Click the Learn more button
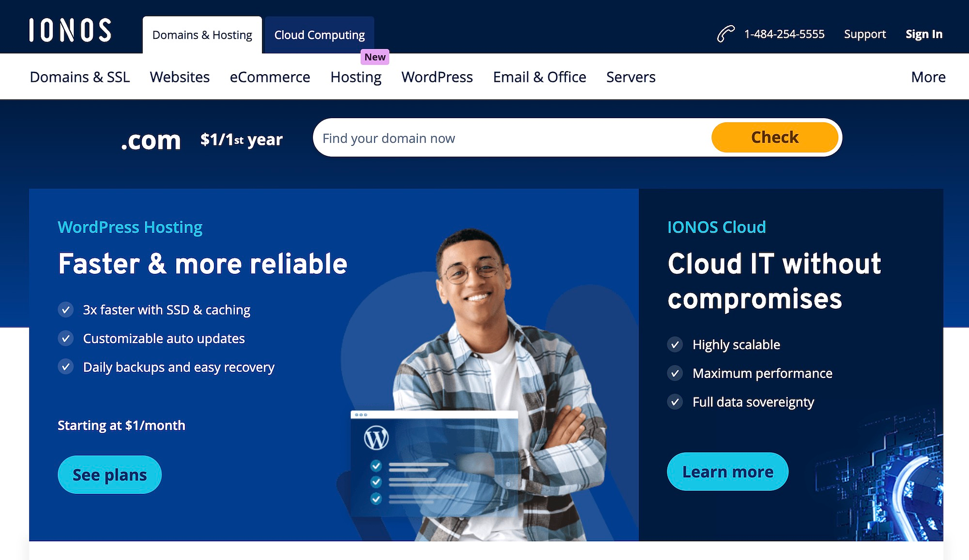 (x=728, y=471)
